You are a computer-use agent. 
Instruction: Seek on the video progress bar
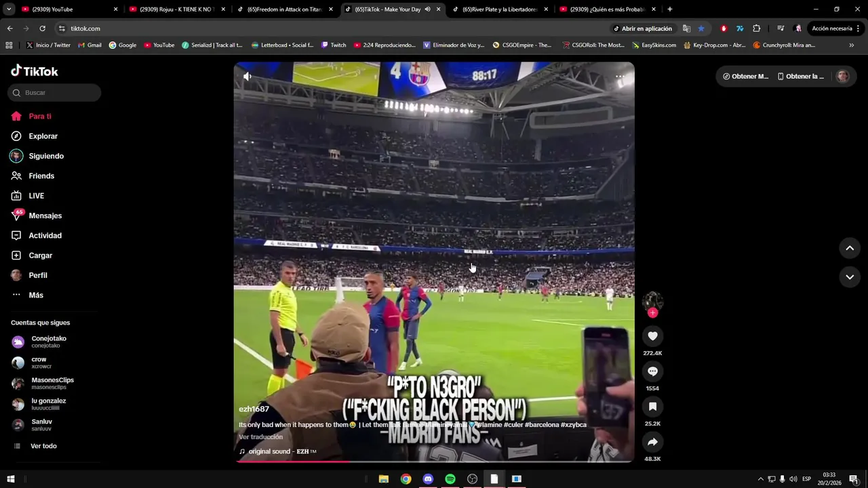point(434,461)
